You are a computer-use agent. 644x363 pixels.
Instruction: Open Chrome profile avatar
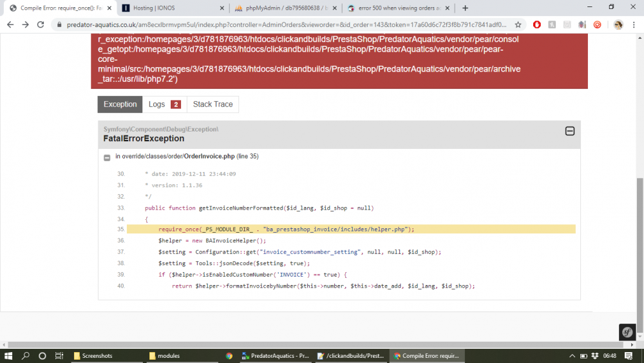[x=618, y=25]
